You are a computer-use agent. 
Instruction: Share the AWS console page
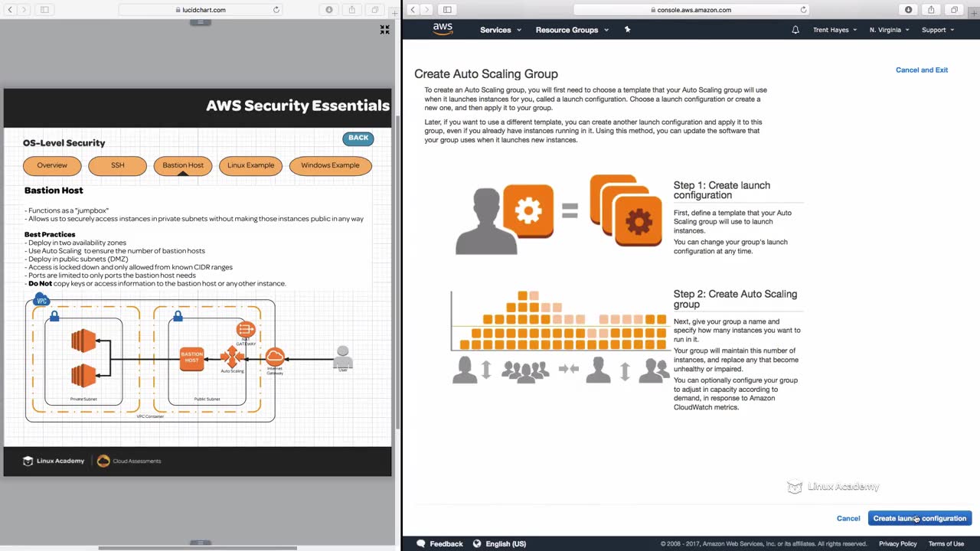pyautogui.click(x=931, y=10)
